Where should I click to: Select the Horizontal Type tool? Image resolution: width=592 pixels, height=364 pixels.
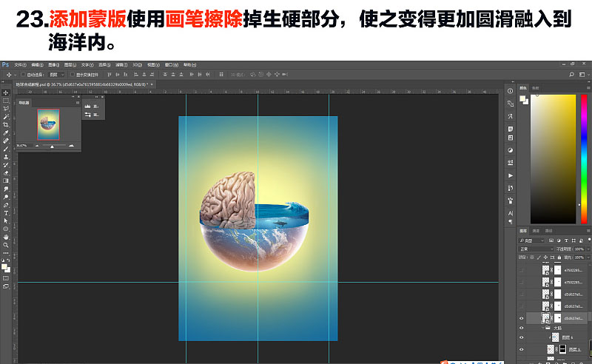click(6, 213)
